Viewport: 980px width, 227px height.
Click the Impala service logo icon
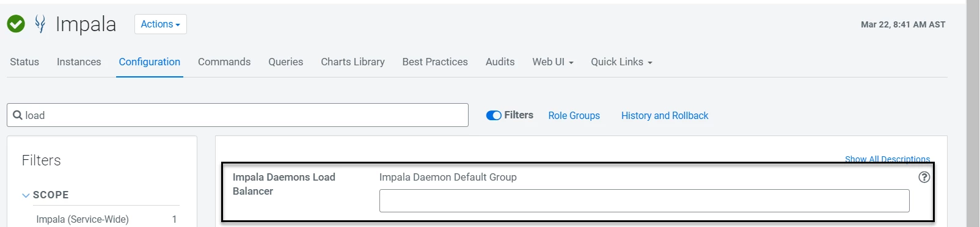(40, 24)
